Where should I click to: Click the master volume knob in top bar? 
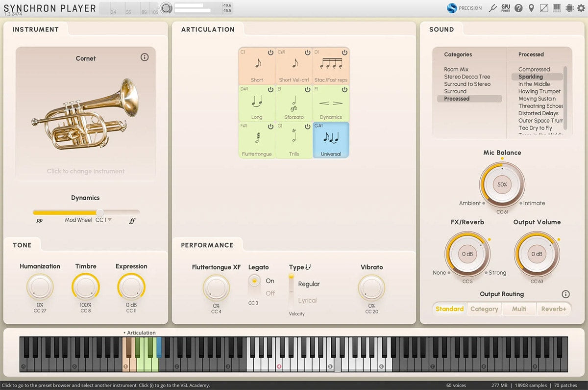click(166, 8)
